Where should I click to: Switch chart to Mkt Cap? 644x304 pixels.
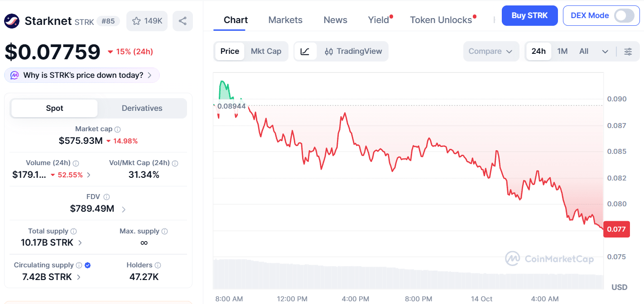(266, 52)
